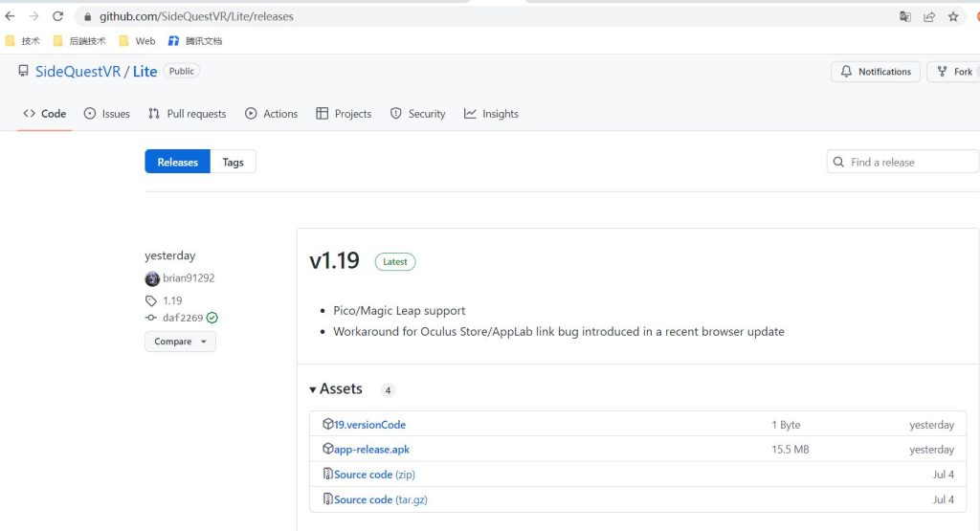Collapse the Assets section triangle
The image size is (980, 531).
tap(313, 389)
